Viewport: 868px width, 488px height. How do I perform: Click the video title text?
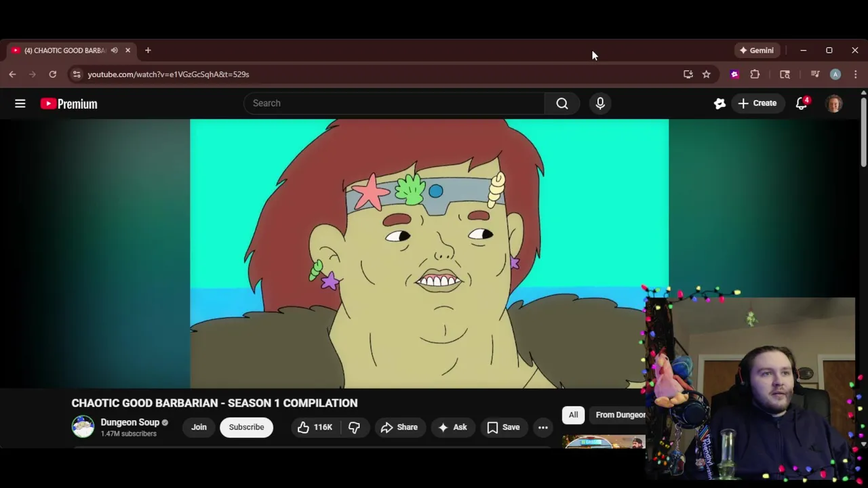pos(214,403)
